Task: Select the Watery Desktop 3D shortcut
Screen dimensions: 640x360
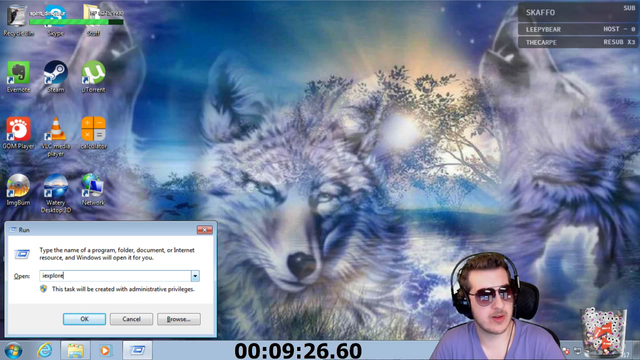Action: pyautogui.click(x=56, y=193)
